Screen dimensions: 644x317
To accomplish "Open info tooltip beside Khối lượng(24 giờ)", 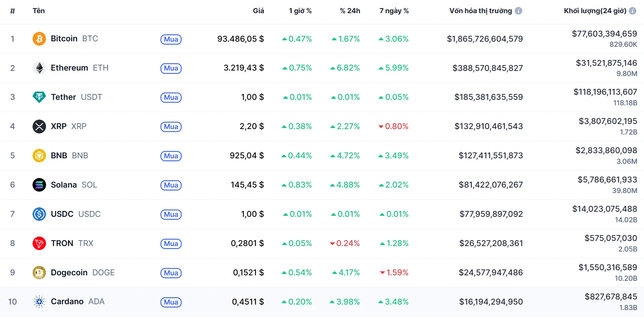I will coord(632,11).
